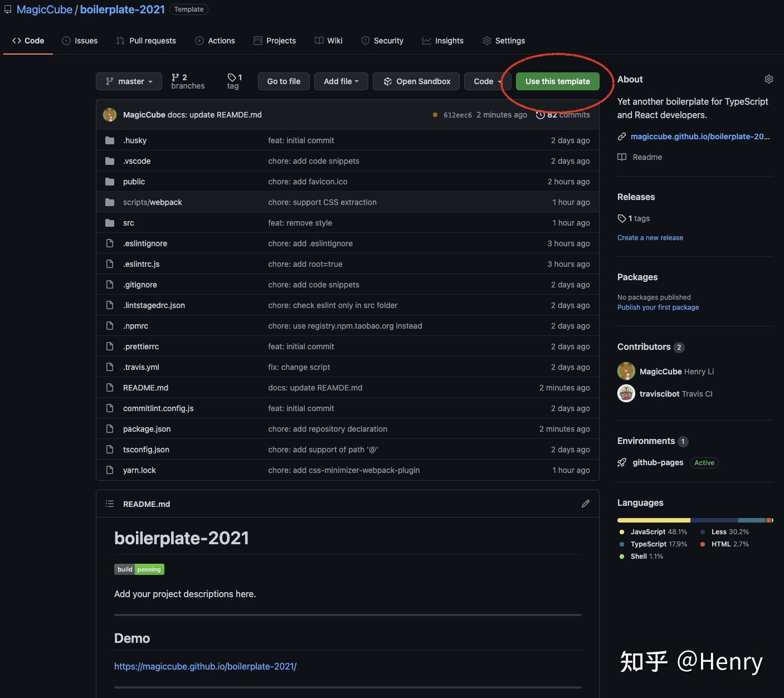Viewport: 784px width, 698px height.
Task: Click the Use this template button
Action: click(557, 81)
